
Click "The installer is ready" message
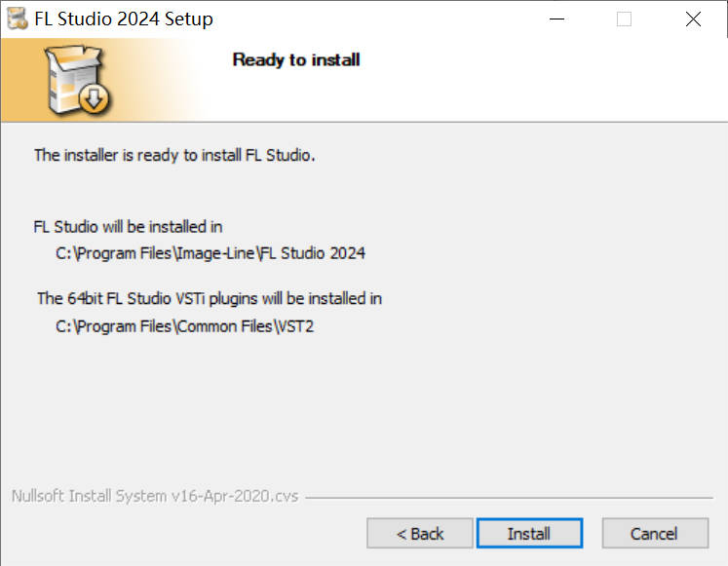(x=175, y=154)
